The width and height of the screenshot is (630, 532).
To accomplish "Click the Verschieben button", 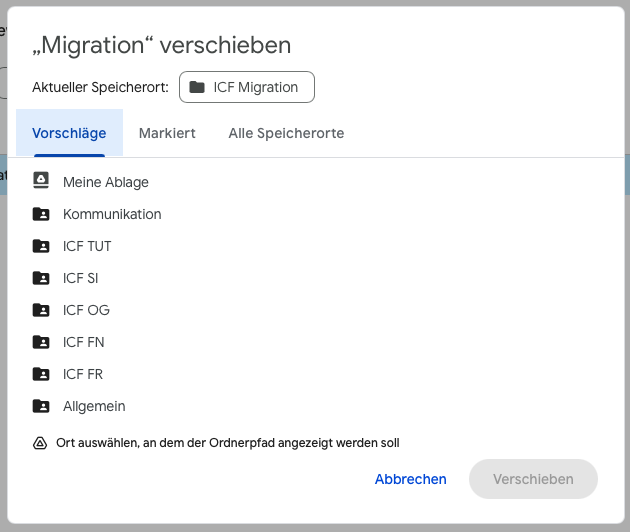I will [533, 479].
